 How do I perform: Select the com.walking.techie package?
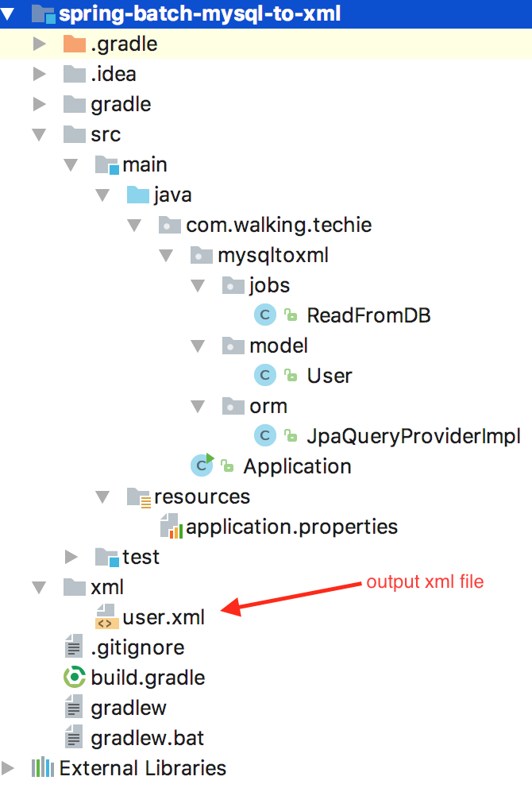(x=277, y=225)
